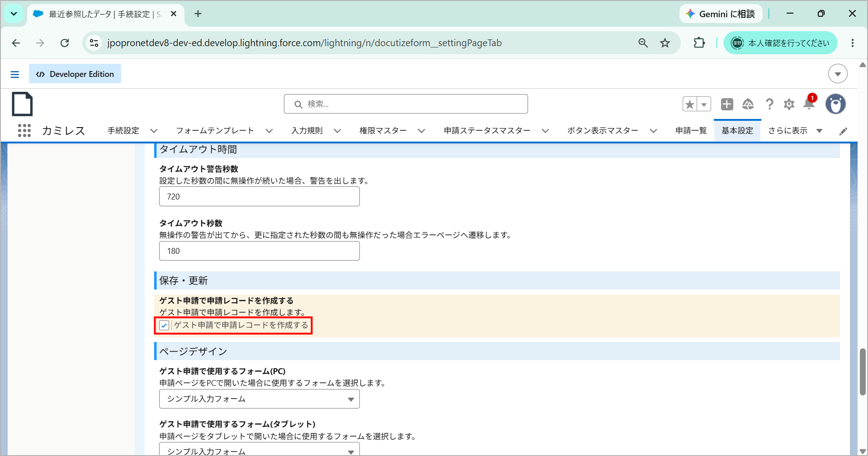868x456 pixels.
Task: Click the タイムアウト秒数 field with 180
Action: coord(259,251)
